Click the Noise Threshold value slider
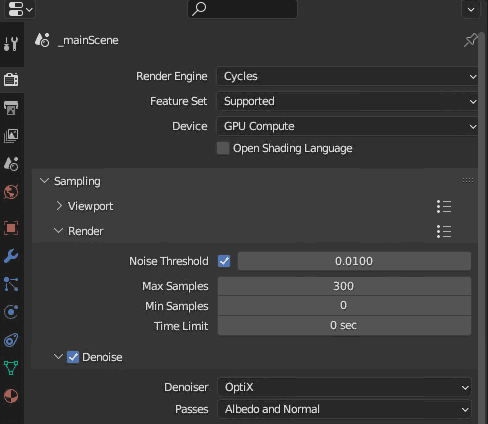 point(354,261)
